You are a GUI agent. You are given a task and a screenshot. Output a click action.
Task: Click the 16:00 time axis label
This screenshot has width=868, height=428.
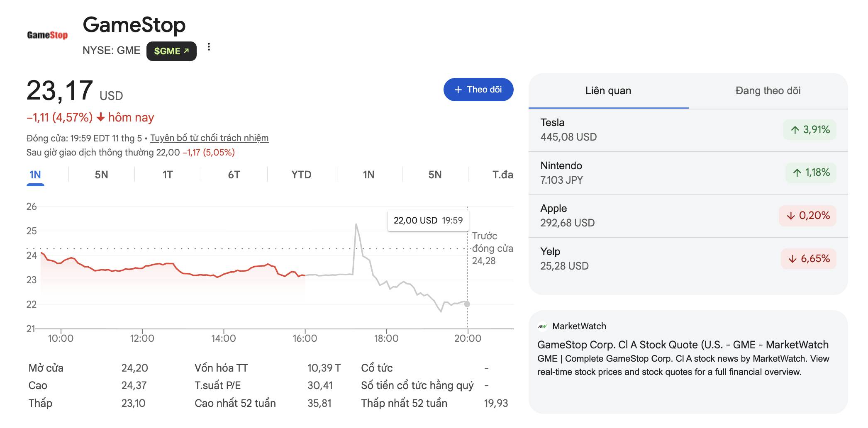(x=305, y=338)
